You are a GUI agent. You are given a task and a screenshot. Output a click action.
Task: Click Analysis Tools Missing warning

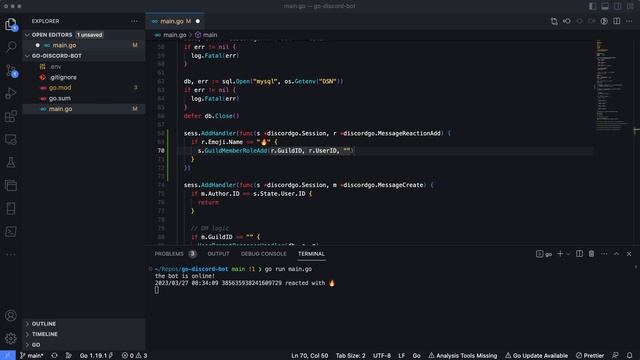pyautogui.click(x=462, y=356)
